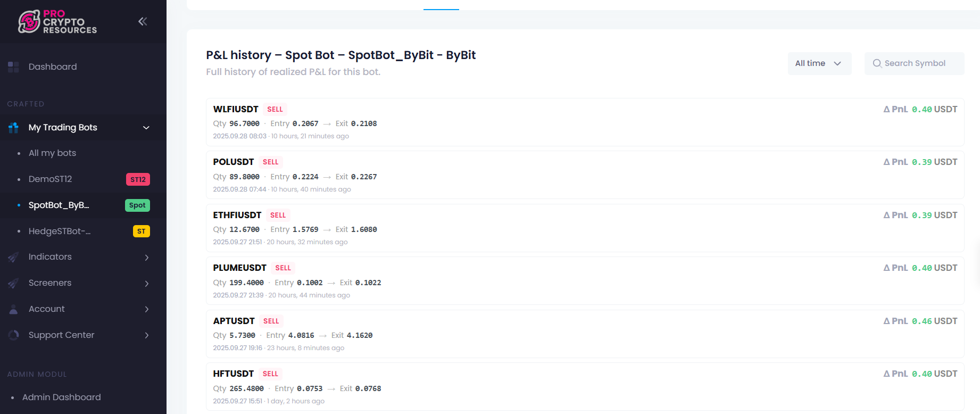The height and width of the screenshot is (414, 980).
Task: Expand the Indicators submenu arrow
Action: tap(147, 258)
